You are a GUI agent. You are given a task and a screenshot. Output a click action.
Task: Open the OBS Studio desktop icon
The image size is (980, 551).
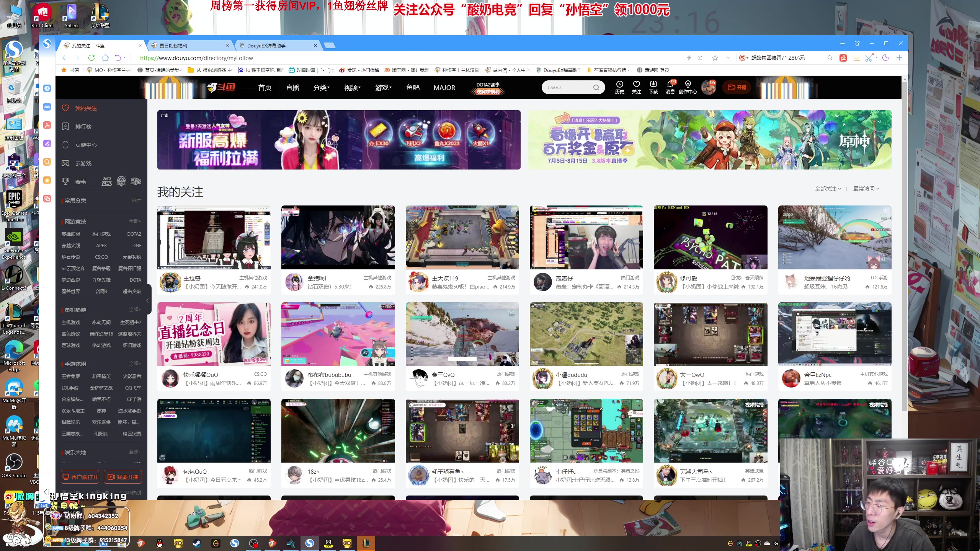14,466
